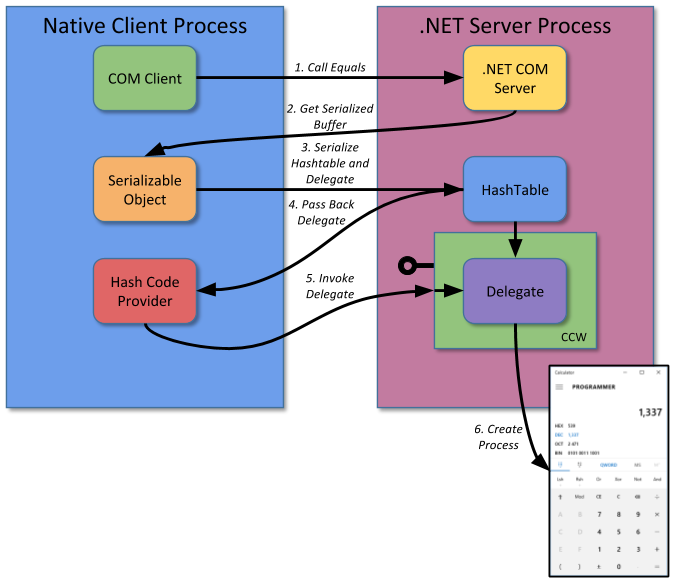Select the purple Delegate box
This screenshot has height=584, width=678.
(514, 291)
